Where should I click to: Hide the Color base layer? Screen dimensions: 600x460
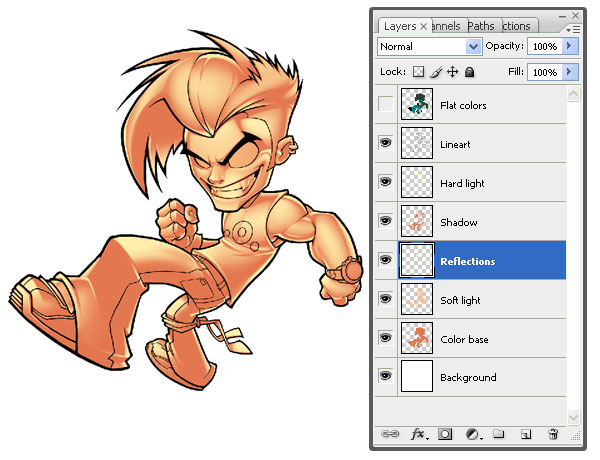point(385,338)
